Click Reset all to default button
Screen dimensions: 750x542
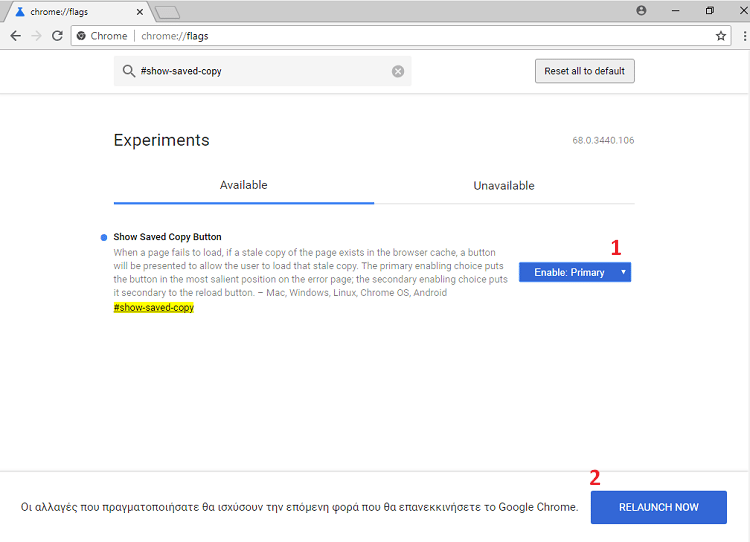(585, 71)
